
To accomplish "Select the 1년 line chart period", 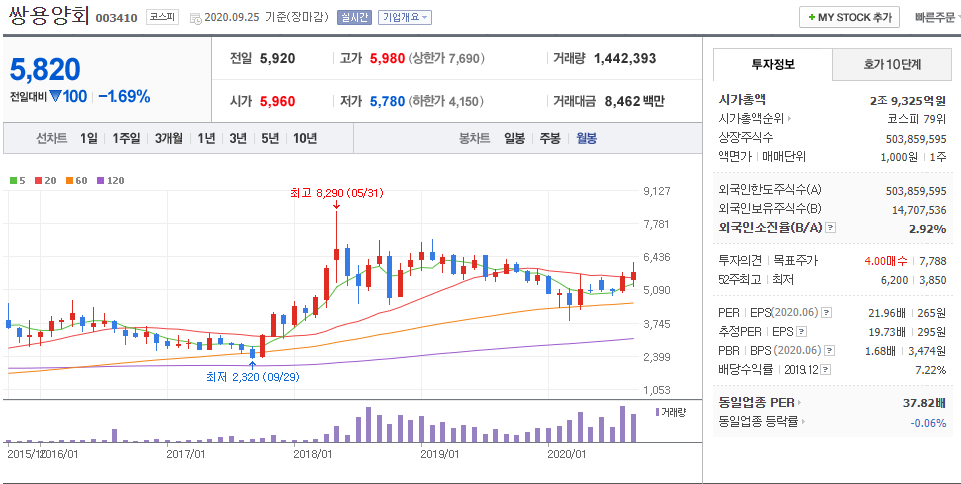I will point(206,138).
